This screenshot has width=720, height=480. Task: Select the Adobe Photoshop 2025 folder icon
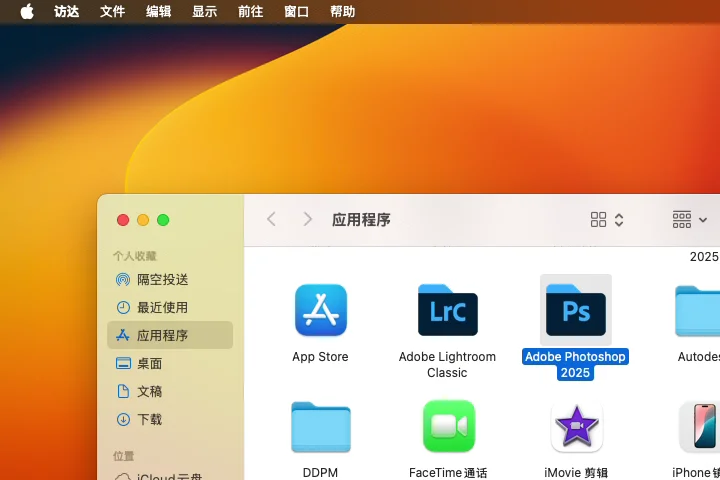click(x=576, y=310)
